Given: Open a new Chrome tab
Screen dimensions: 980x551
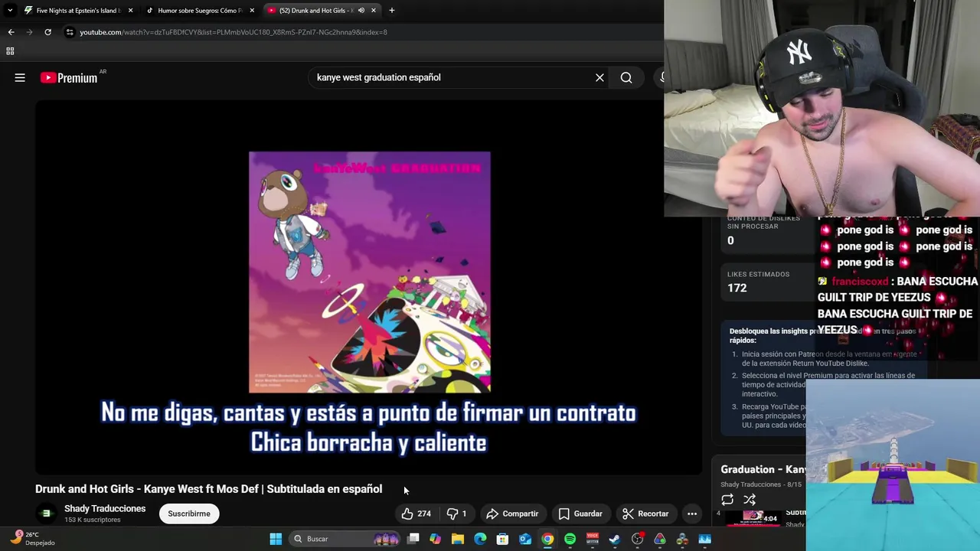Looking at the screenshot, I should coord(391,11).
